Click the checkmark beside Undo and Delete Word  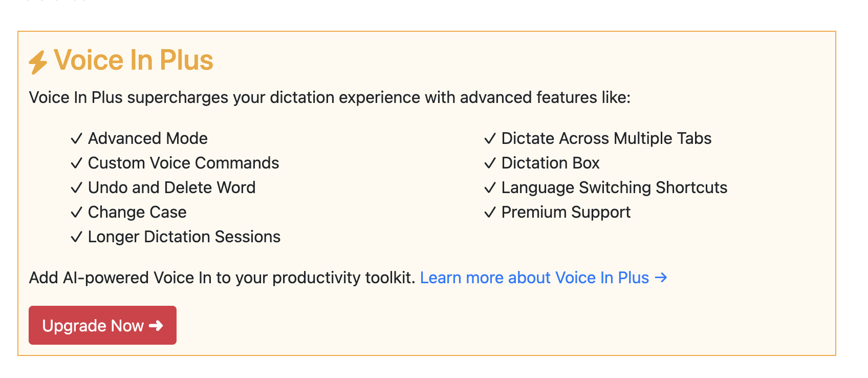(76, 187)
